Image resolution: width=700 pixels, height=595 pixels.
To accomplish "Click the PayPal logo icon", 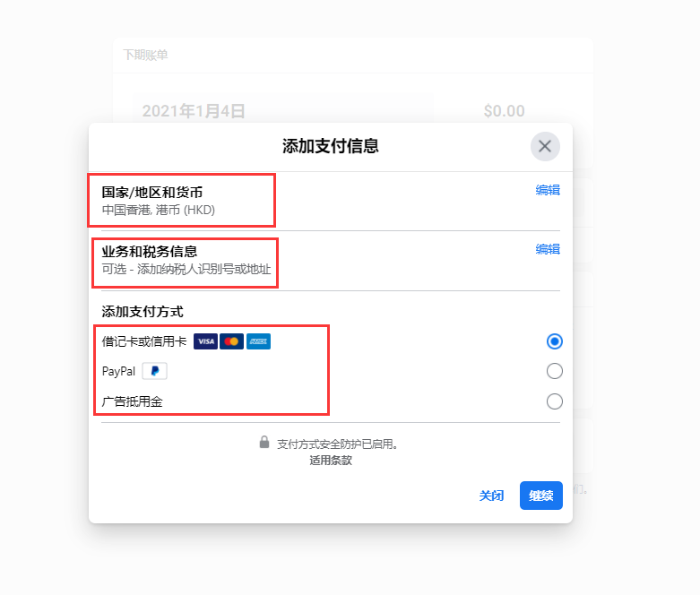I will pos(154,371).
